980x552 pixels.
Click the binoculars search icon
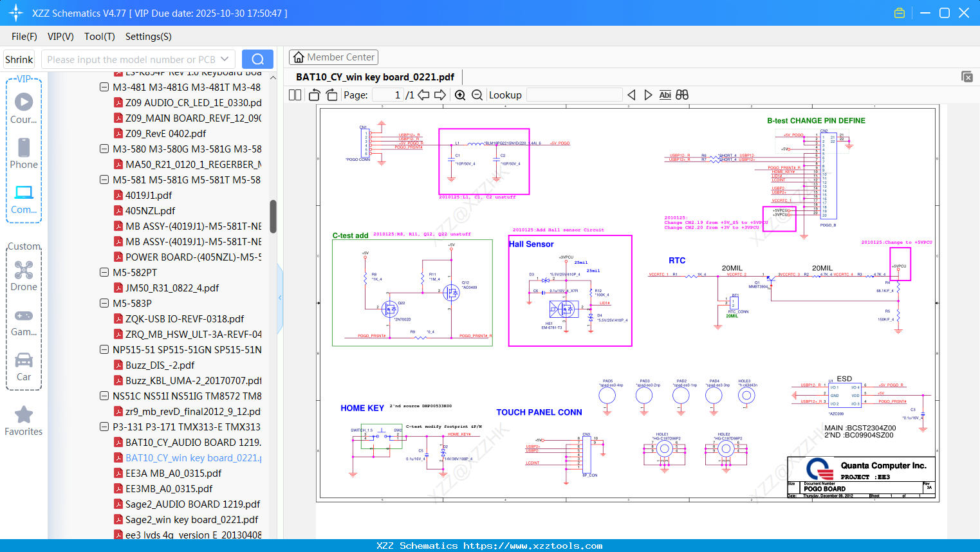pyautogui.click(x=682, y=95)
